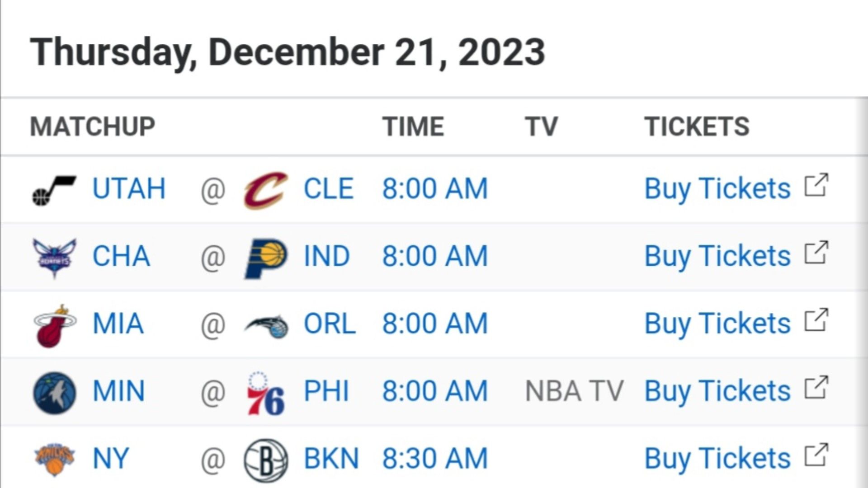Viewport: 868px width, 488px height.
Task: Click the Brooklyn Nets logo
Action: coord(266,460)
